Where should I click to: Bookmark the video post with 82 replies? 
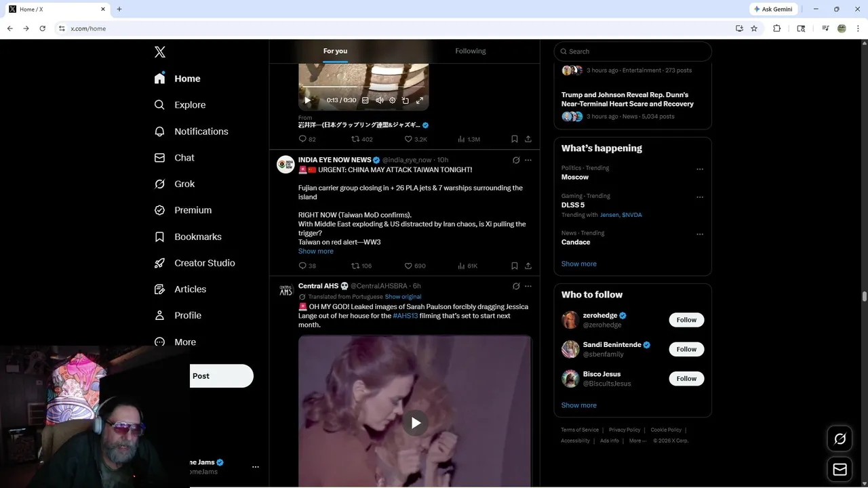(x=515, y=139)
